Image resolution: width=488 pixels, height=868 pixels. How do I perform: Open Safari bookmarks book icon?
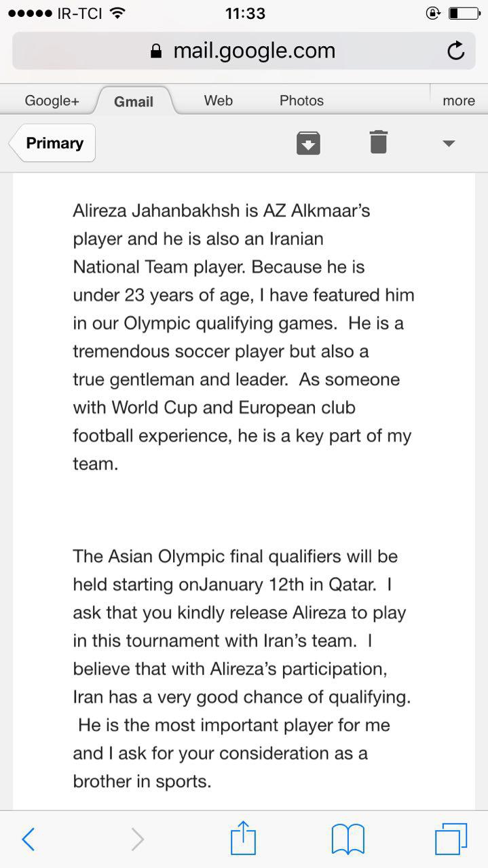(x=348, y=839)
